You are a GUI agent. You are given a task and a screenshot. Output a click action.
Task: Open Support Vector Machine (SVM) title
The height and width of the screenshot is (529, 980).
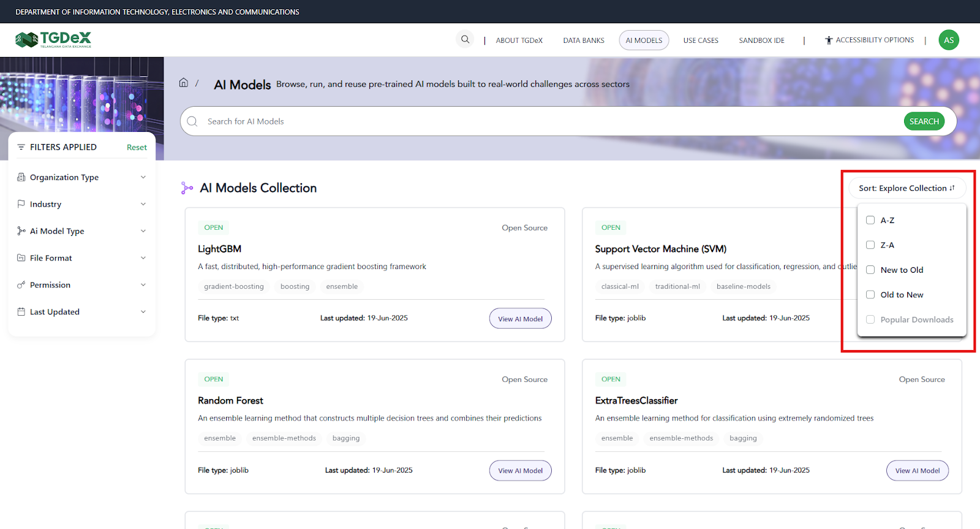pos(661,249)
